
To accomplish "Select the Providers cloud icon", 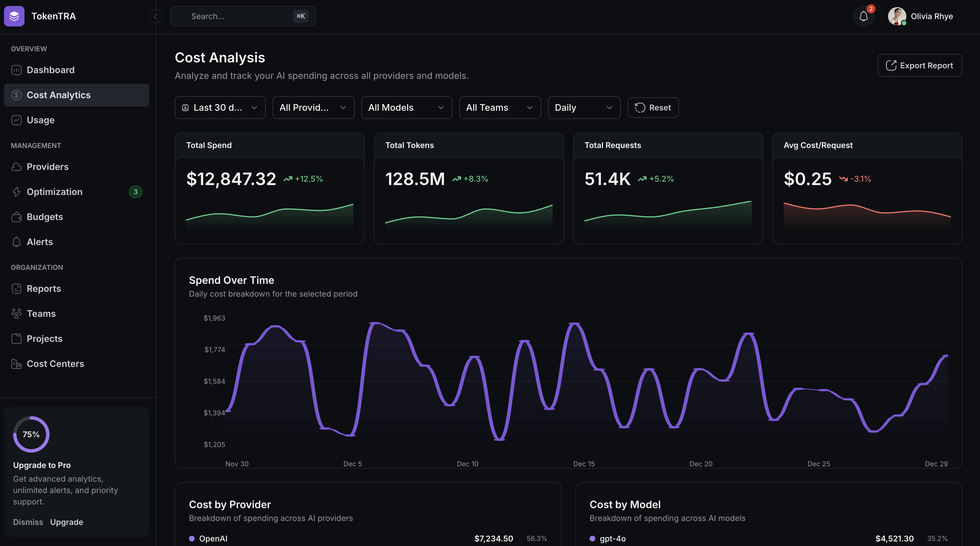I will click(x=16, y=166).
